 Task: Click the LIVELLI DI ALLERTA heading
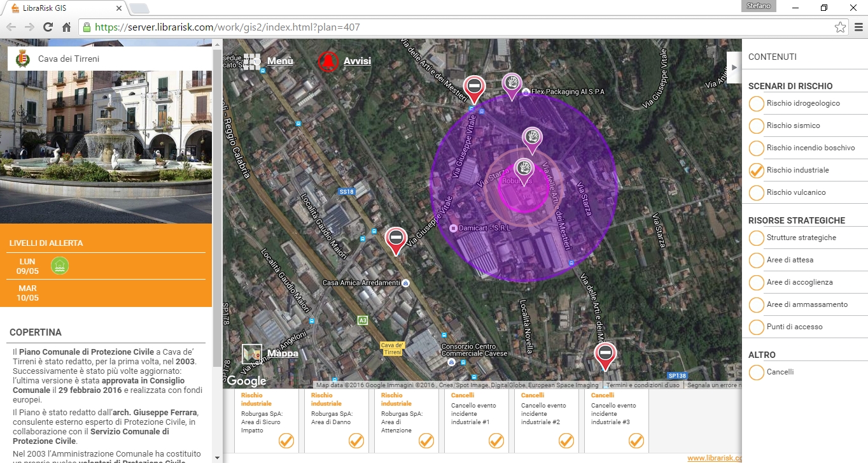coord(46,243)
